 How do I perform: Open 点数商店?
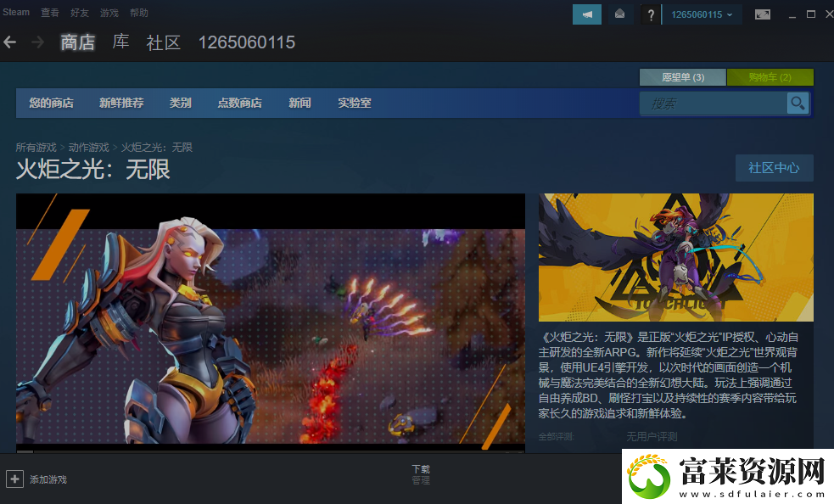click(240, 103)
